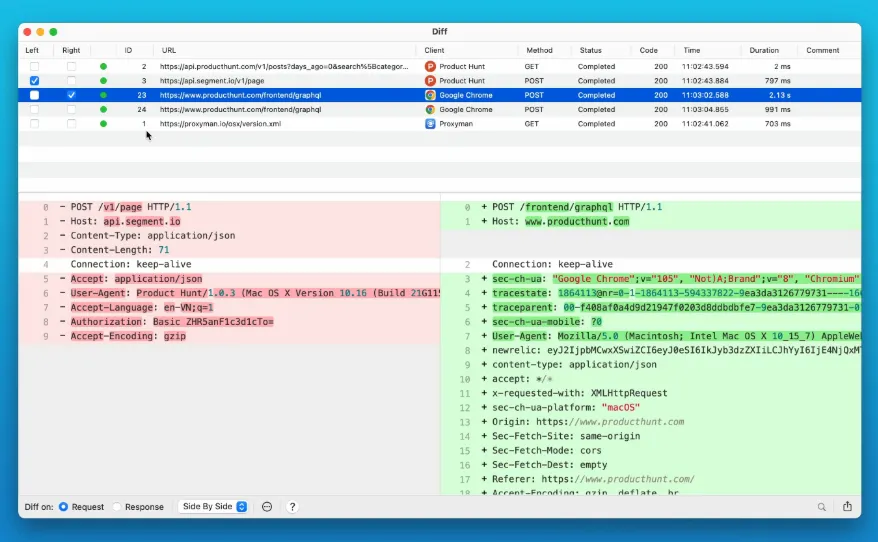Sort by the URL column header
This screenshot has height=542, width=878.
point(169,50)
